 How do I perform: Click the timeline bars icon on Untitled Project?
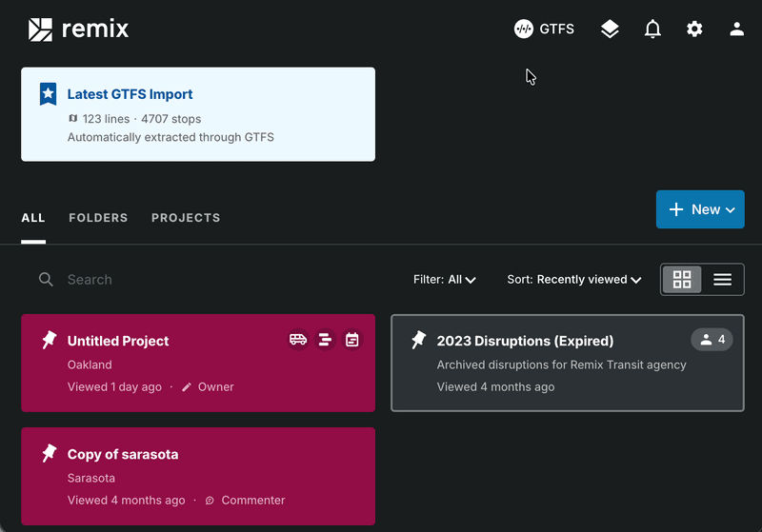(x=325, y=340)
